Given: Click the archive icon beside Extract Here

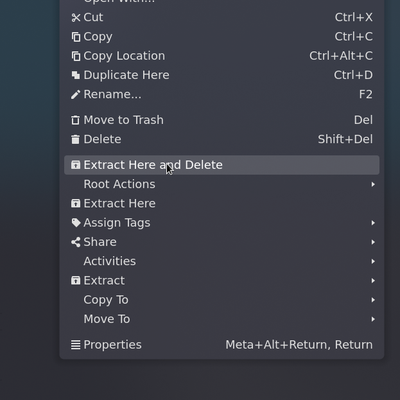Looking at the screenshot, I should [x=76, y=204].
